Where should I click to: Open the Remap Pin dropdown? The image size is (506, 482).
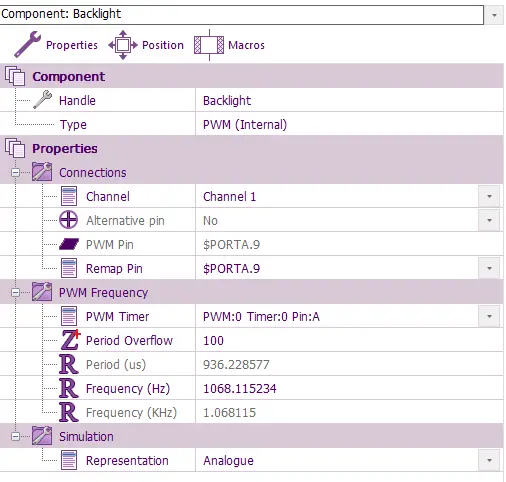click(x=489, y=268)
